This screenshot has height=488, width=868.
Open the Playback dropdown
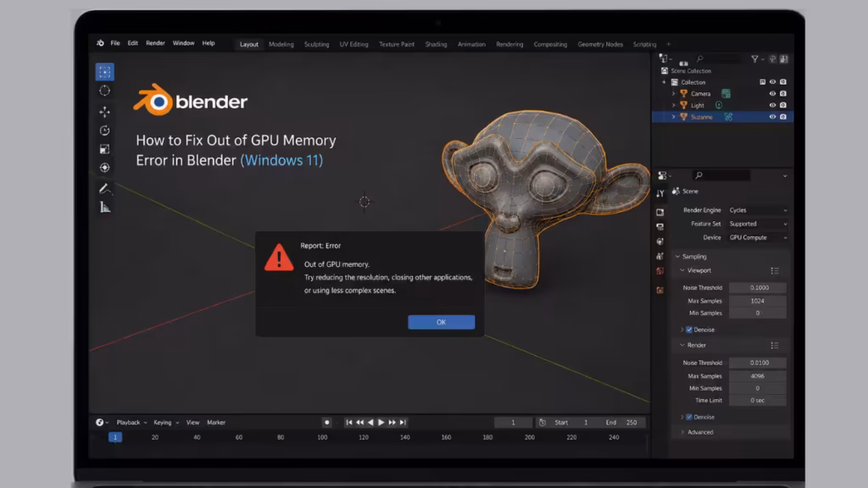(x=131, y=422)
